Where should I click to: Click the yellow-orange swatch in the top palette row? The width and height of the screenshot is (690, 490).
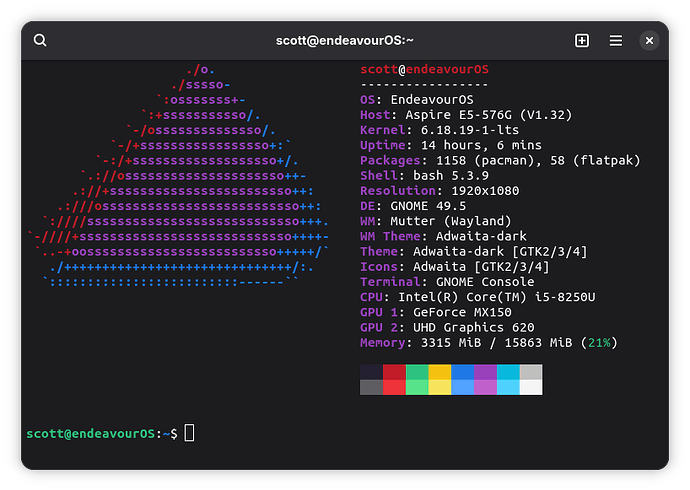(440, 372)
